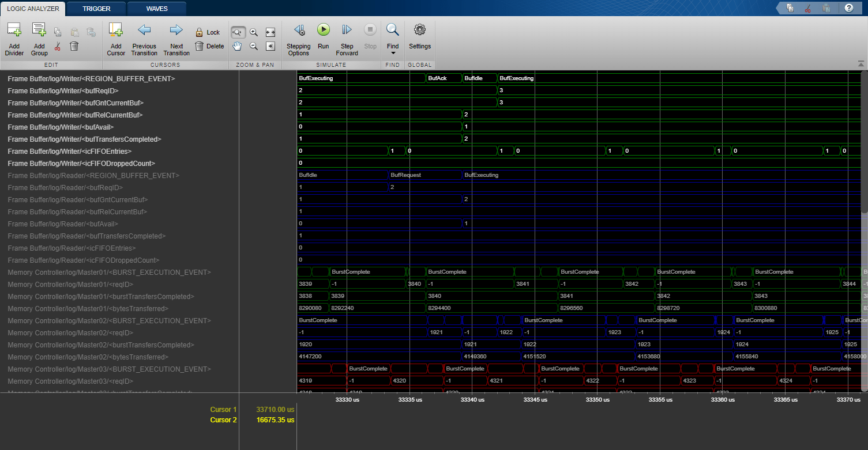This screenshot has width=868, height=450.
Task: Switch to the Logic Analyzer tab
Action: (x=33, y=9)
